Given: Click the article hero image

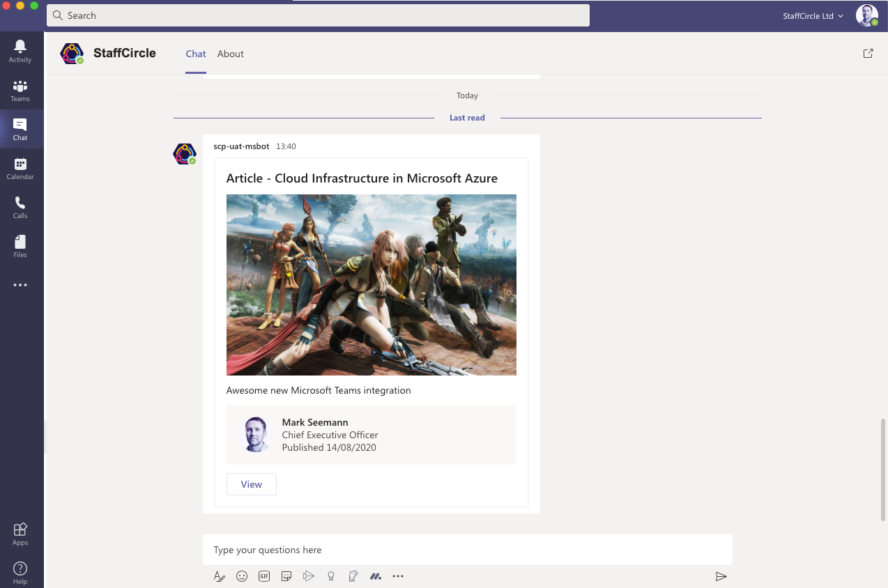Looking at the screenshot, I should point(372,285).
